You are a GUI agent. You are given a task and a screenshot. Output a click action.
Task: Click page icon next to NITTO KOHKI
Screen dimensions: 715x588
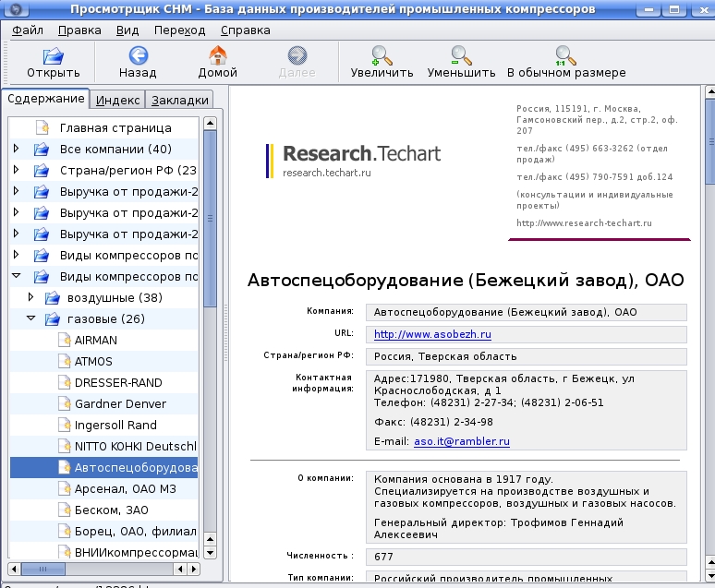(x=65, y=446)
